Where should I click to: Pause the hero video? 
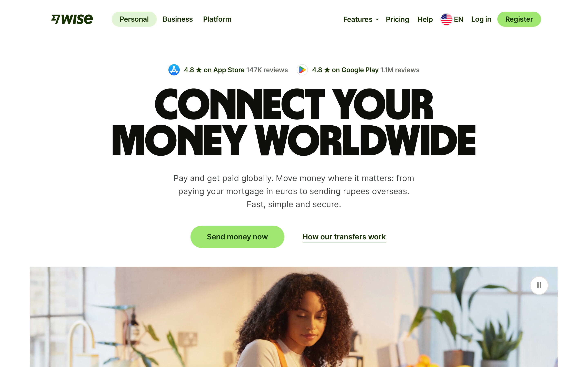[539, 285]
